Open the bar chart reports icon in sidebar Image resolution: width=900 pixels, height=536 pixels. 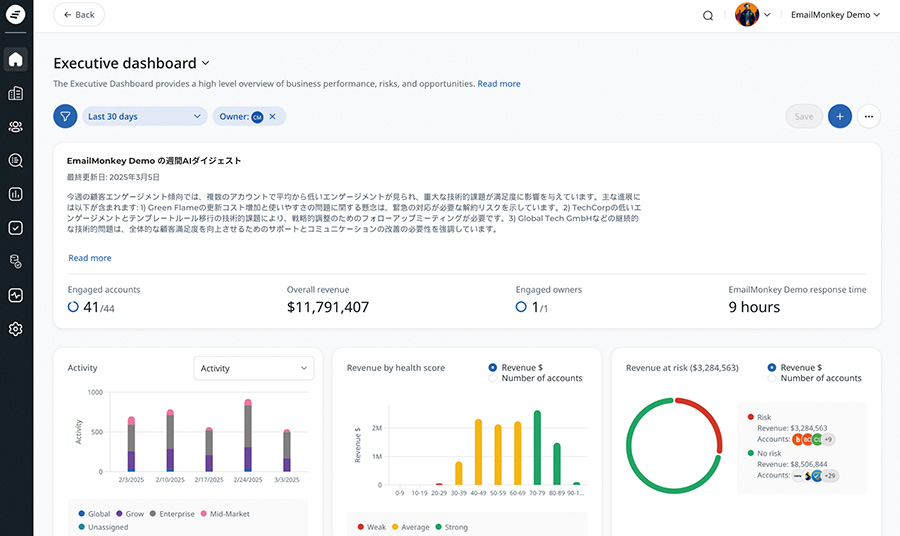[x=15, y=194]
